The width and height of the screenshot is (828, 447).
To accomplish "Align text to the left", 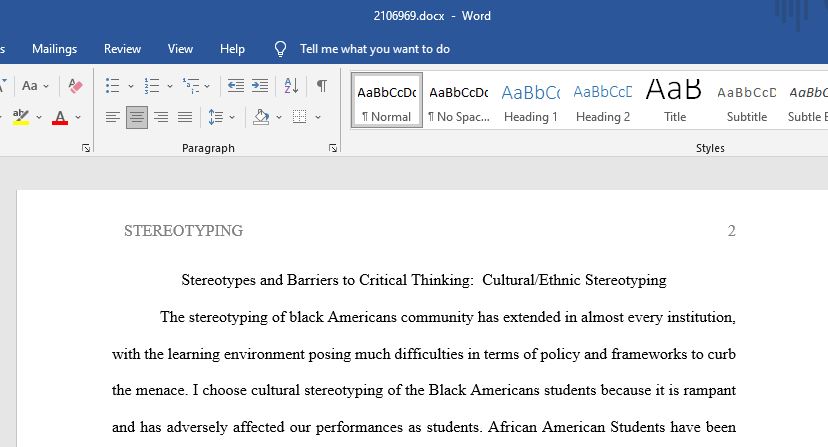I will pyautogui.click(x=112, y=117).
